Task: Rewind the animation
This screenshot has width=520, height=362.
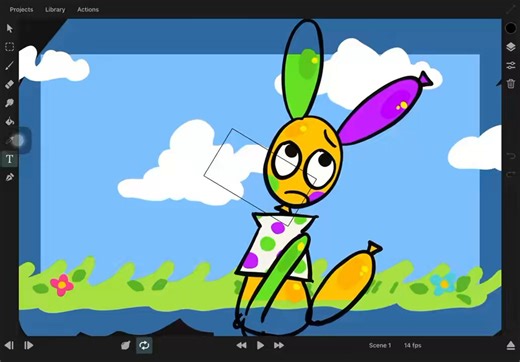Action: (x=241, y=345)
